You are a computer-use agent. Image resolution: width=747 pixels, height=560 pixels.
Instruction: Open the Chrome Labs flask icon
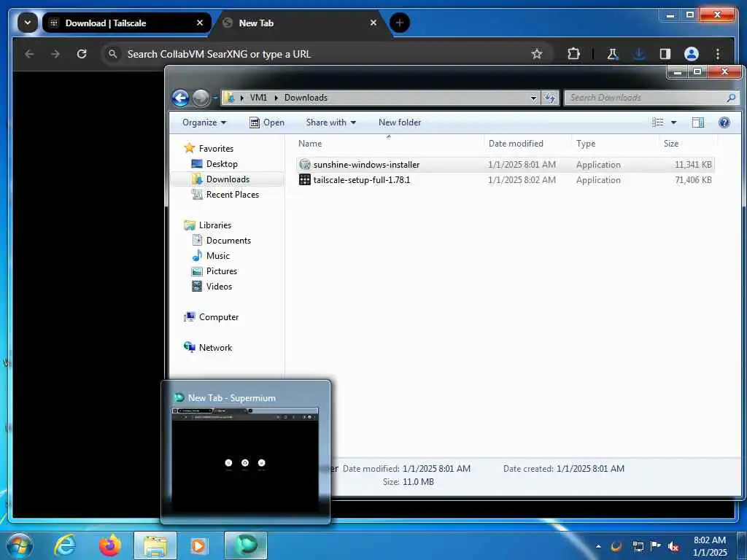coord(613,54)
